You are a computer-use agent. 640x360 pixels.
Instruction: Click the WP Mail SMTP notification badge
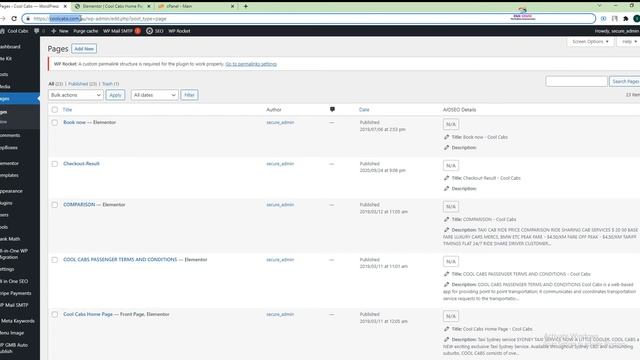pos(138,31)
